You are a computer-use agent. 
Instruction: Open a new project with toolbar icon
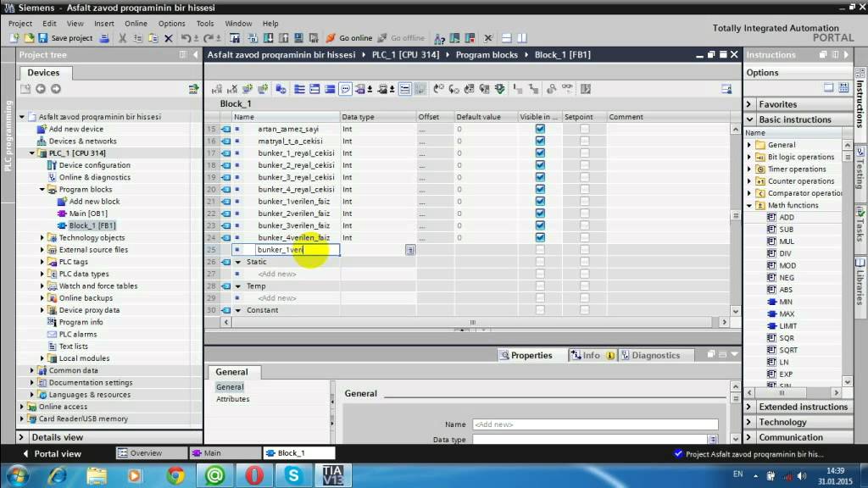coord(14,38)
